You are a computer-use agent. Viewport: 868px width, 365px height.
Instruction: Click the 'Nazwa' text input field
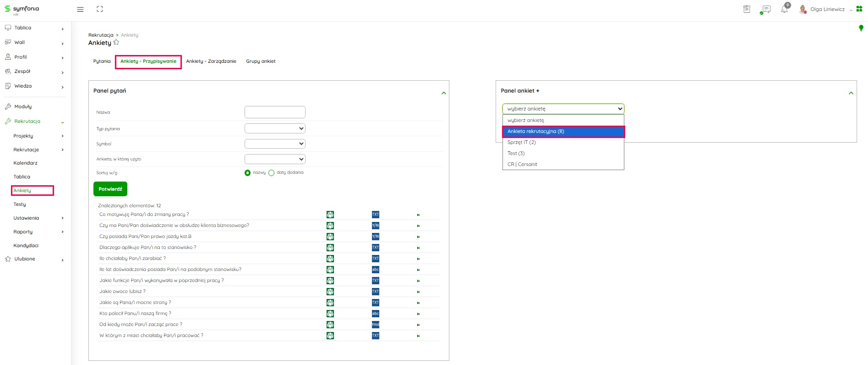275,112
